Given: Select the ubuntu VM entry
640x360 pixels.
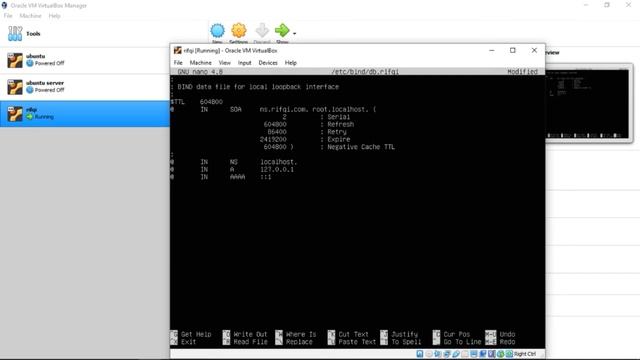Looking at the screenshot, I should pos(85,60).
